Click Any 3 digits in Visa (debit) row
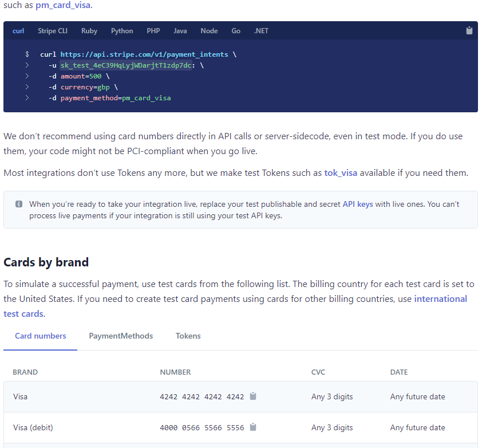482x448 pixels. coord(332,428)
